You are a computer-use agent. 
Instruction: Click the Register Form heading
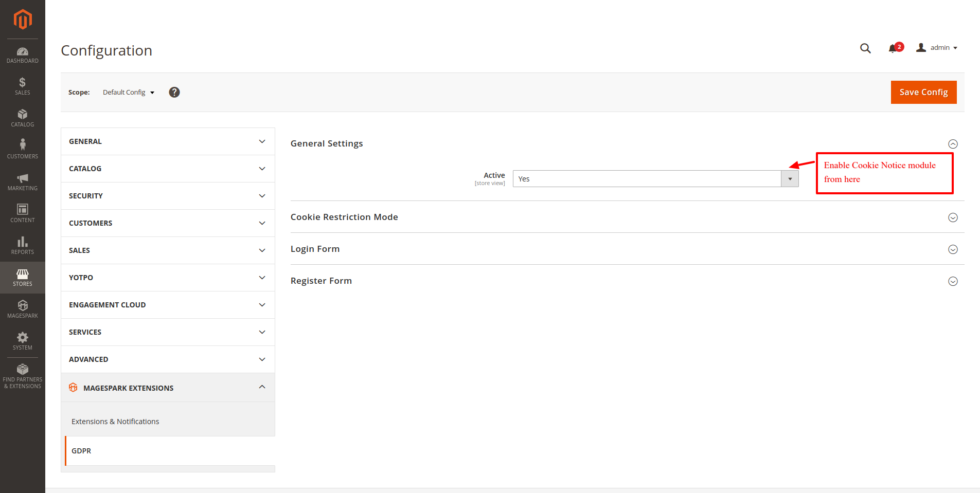coord(321,281)
